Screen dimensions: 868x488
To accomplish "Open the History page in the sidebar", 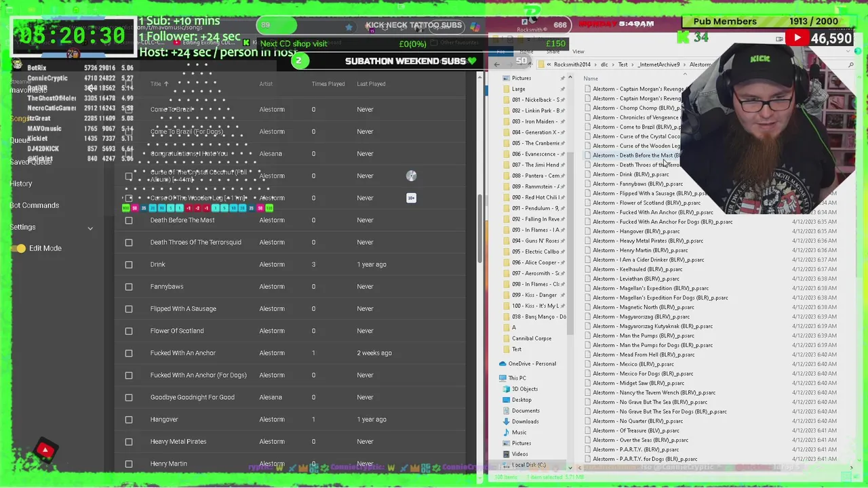I will (21, 184).
